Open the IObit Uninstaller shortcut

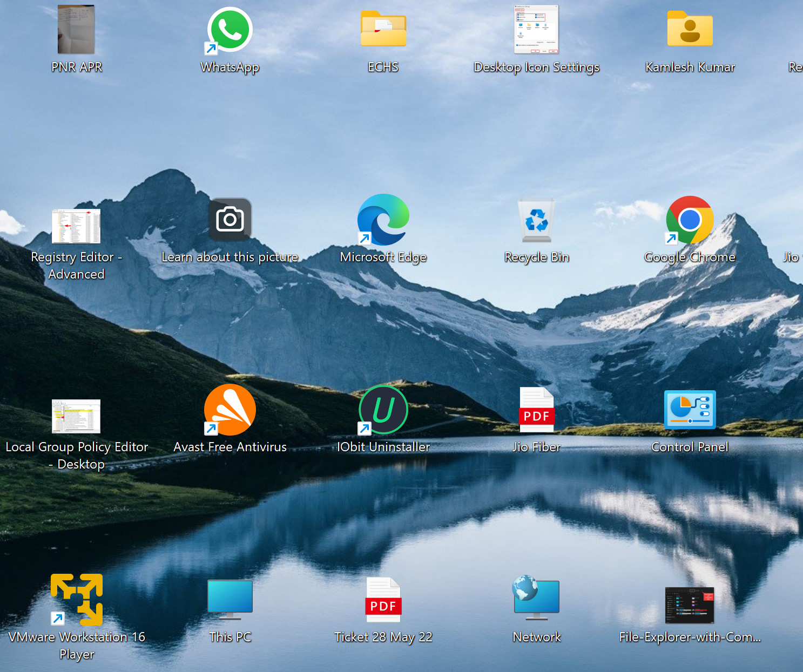[383, 410]
